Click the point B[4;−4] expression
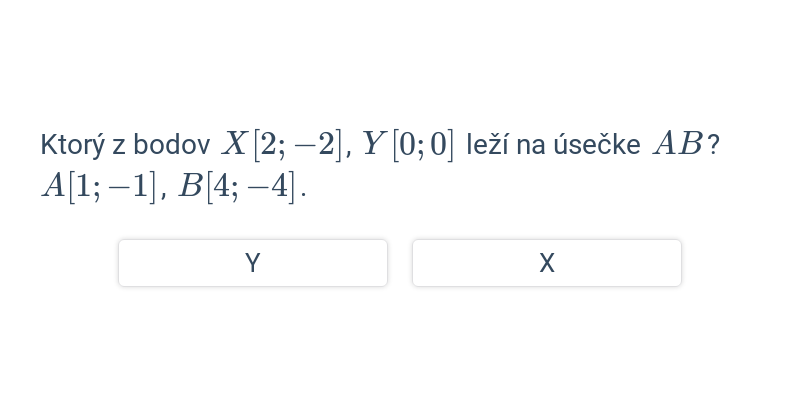800x400 pixels. click(237, 187)
